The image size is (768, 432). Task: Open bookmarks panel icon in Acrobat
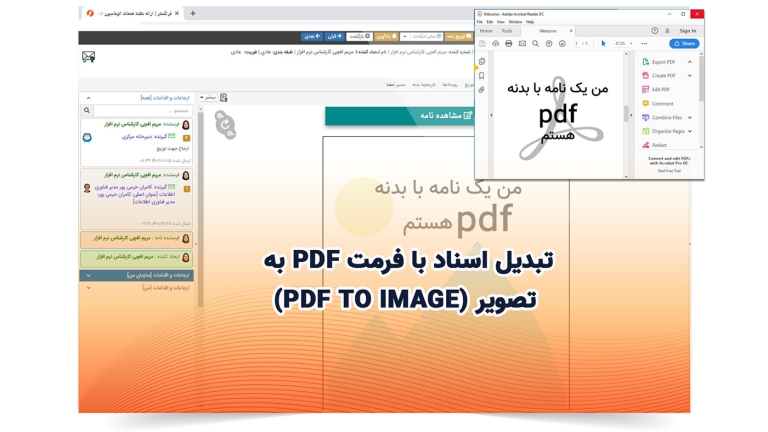481,76
